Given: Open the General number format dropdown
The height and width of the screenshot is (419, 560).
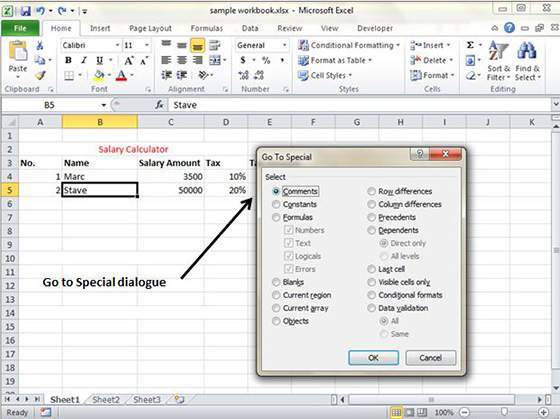Looking at the screenshot, I should tap(284, 45).
